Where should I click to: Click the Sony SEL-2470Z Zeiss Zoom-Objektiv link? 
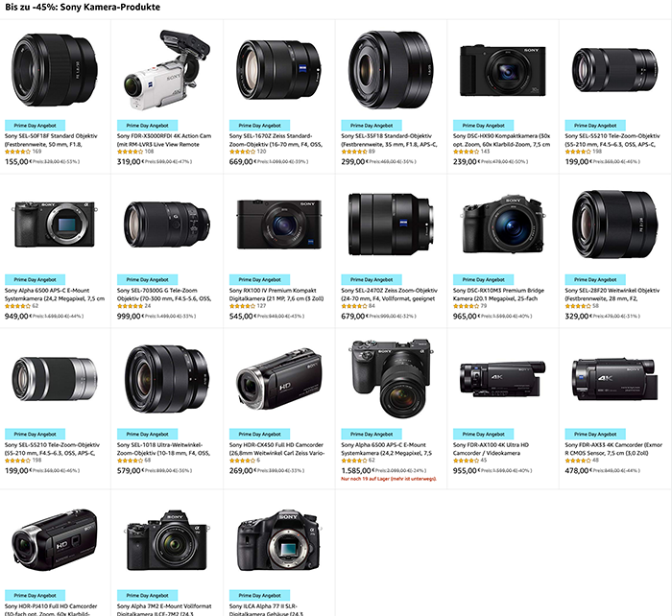(389, 295)
